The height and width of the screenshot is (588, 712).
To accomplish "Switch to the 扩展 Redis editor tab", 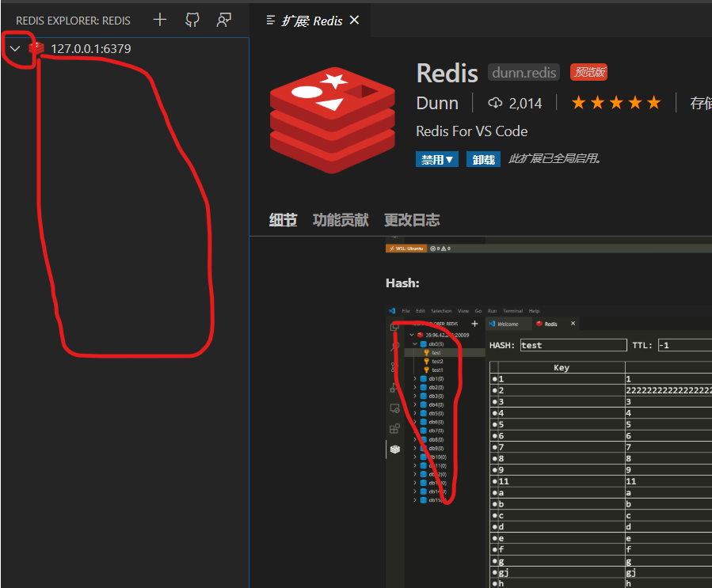I will pos(311,21).
